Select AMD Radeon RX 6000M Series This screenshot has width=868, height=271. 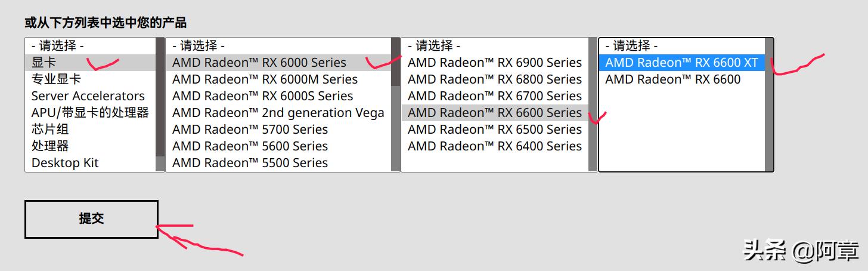coord(265,79)
